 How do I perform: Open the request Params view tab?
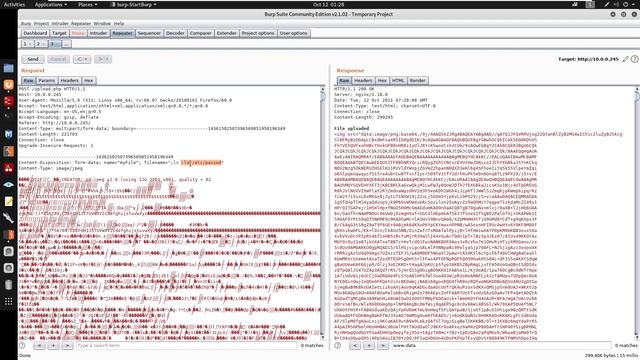(47, 80)
